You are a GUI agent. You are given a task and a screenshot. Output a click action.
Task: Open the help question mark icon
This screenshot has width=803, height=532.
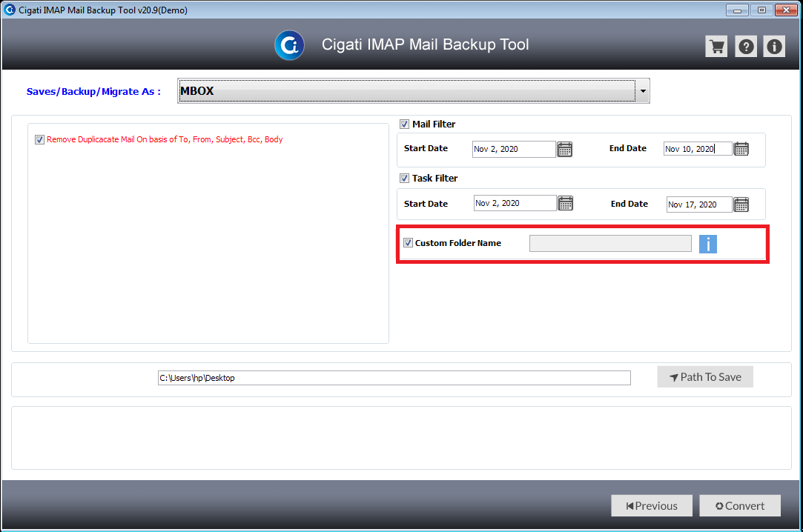[x=746, y=47]
